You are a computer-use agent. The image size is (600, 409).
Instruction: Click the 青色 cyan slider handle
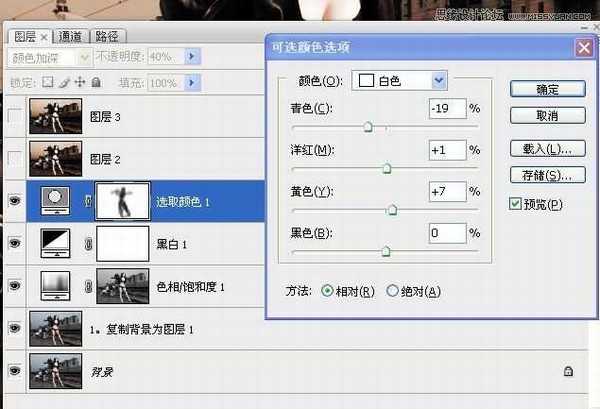tap(368, 127)
